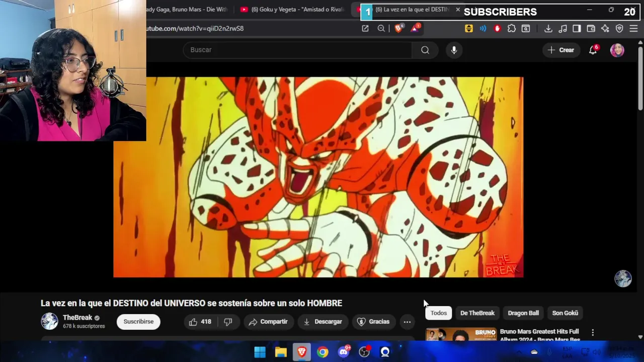Open Brave Rewards triangle icon
This screenshot has height=362, width=644.
click(415, 29)
